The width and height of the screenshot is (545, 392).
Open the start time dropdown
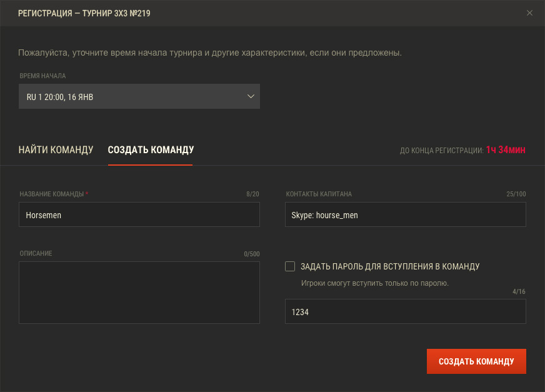139,96
